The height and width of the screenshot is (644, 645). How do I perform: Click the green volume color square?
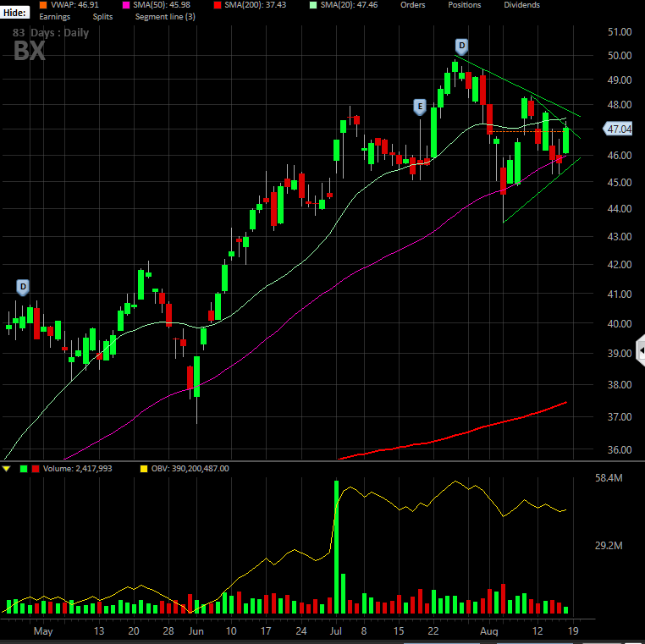24,468
